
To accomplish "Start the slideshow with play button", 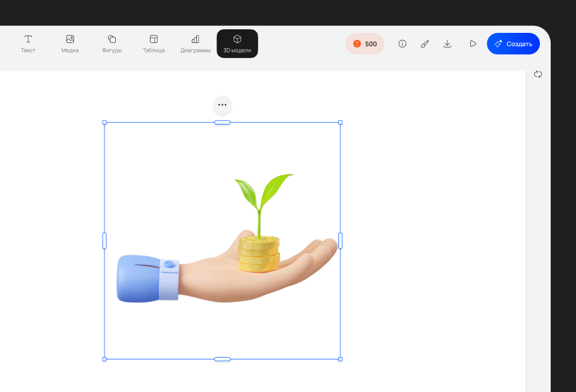I will [473, 44].
